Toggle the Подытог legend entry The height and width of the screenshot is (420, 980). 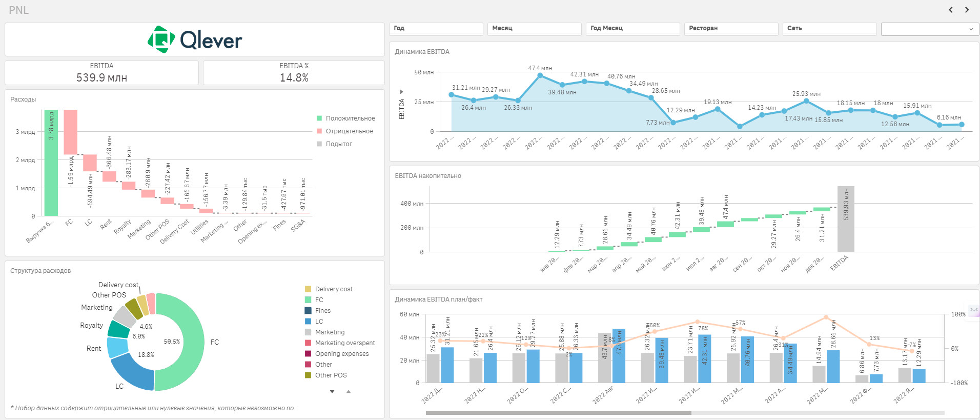pos(335,144)
